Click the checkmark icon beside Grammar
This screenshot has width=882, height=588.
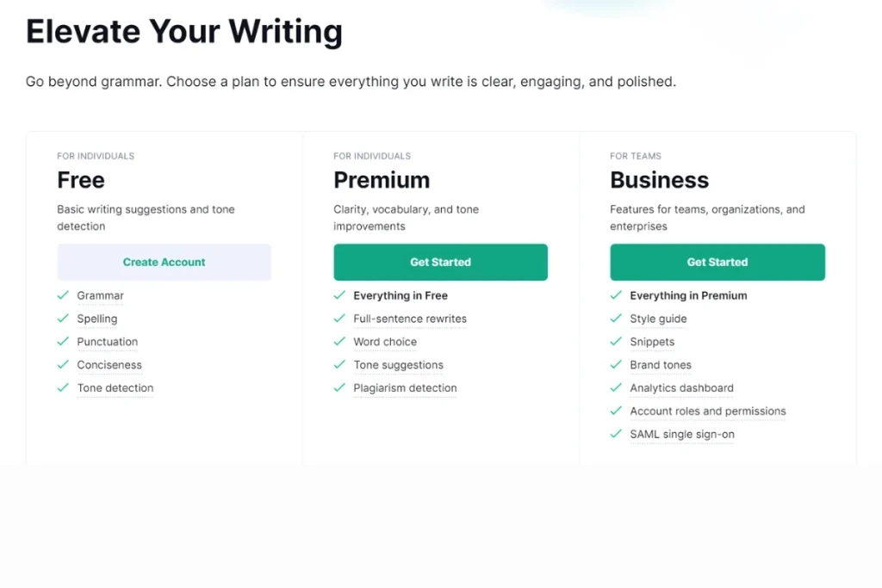coord(63,295)
